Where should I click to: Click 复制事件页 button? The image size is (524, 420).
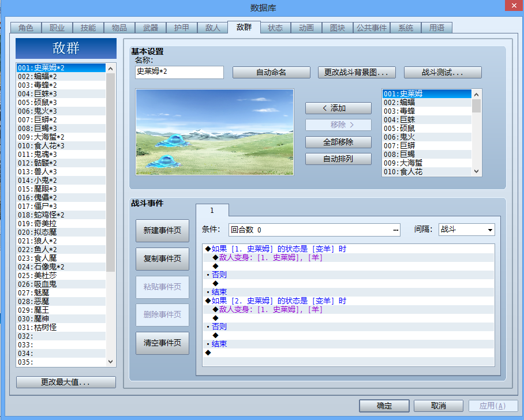click(162, 258)
